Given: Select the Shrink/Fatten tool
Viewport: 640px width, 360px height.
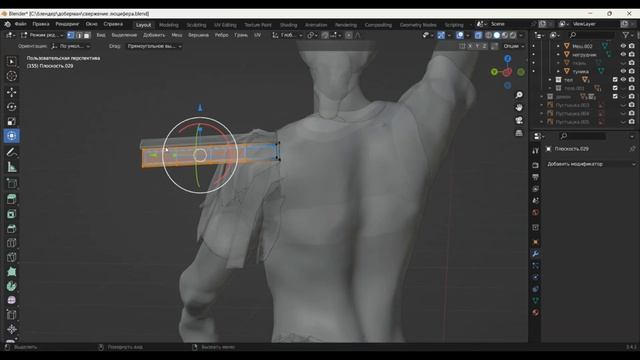Looking at the screenshot, I should click(x=11, y=329).
